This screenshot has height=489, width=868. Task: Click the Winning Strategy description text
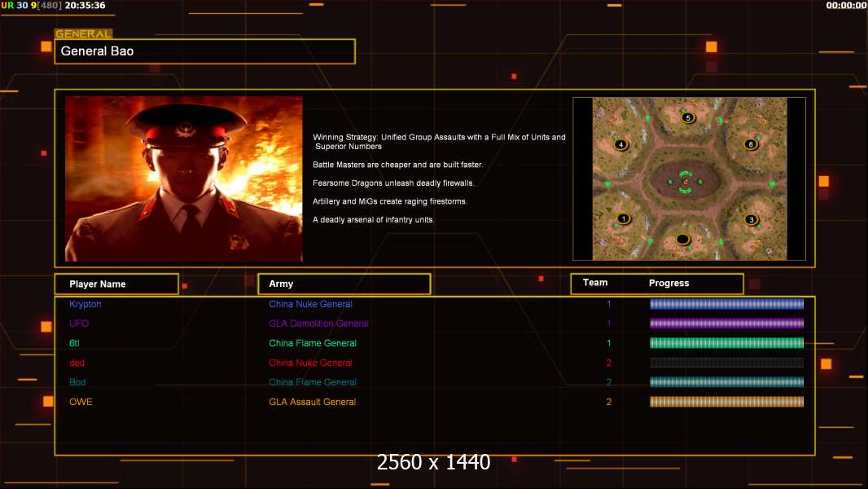439,142
